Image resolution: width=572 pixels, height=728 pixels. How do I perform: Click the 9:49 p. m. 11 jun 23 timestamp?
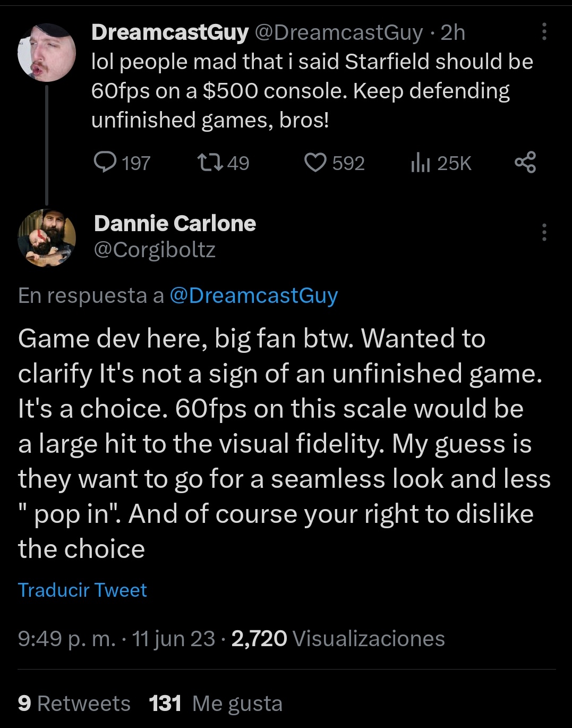click(116, 638)
